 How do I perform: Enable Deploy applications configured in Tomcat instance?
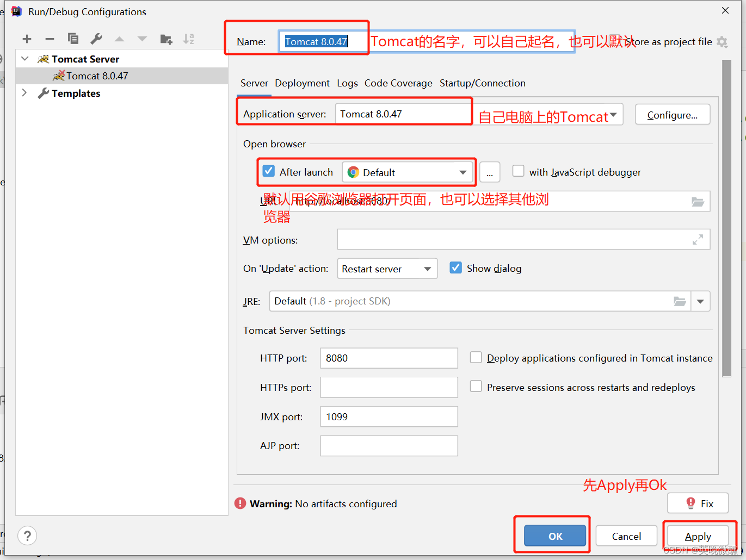pos(476,357)
